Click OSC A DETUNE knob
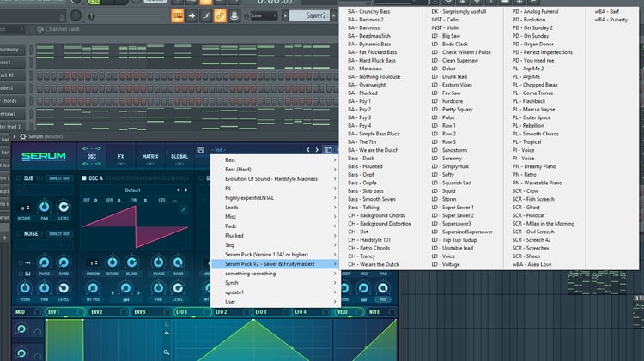This screenshot has width=644, height=361. (x=112, y=262)
